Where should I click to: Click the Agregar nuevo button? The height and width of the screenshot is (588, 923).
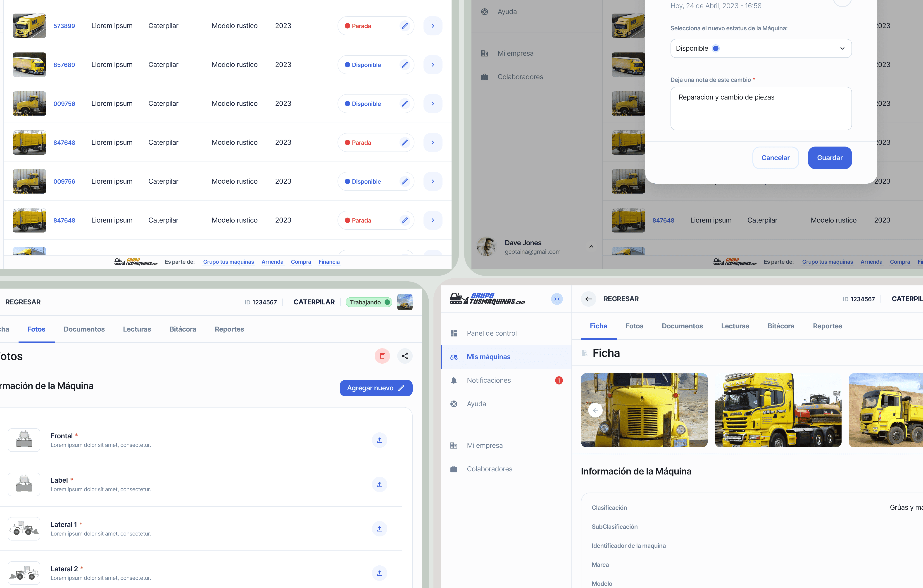click(376, 388)
